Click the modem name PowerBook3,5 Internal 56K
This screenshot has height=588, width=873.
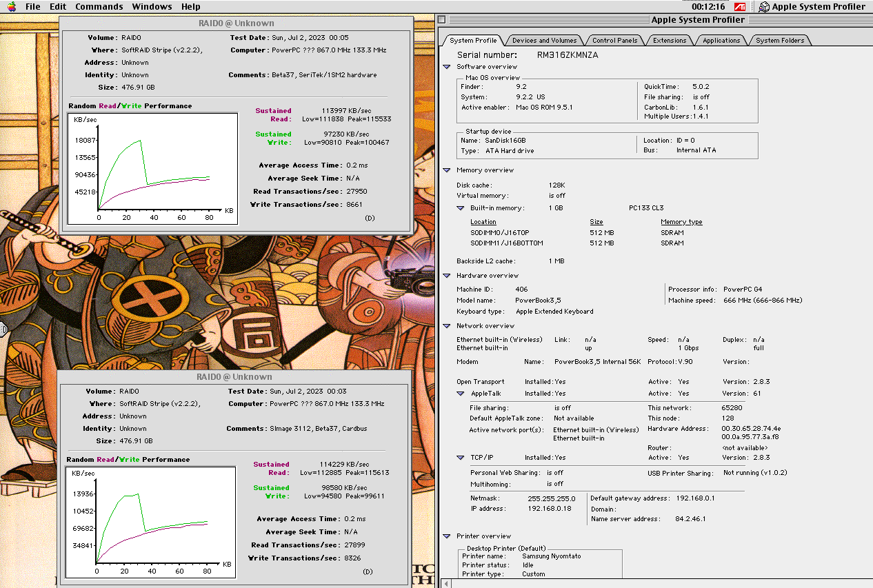(x=597, y=362)
